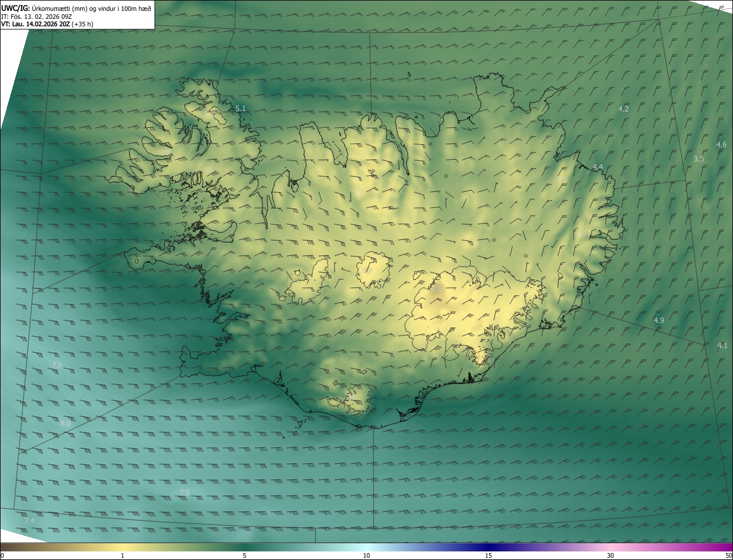Click the valid time line "VT: Lau. 14.02.2026 20Z (+35 h)"
The height and width of the screenshot is (560, 733).
47,24
